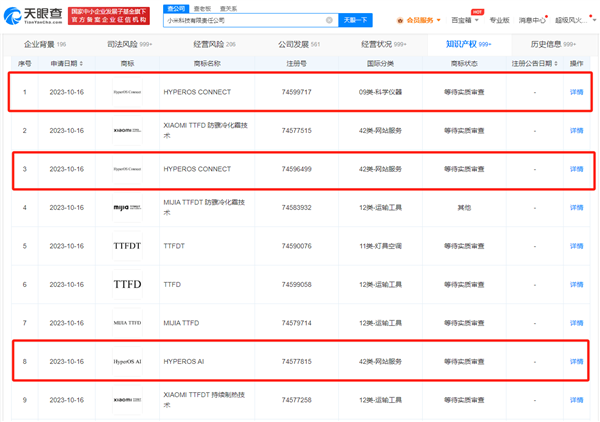Click the 11类-灯具空调 classification cell
This screenshot has height=422, width=600.
click(x=380, y=246)
